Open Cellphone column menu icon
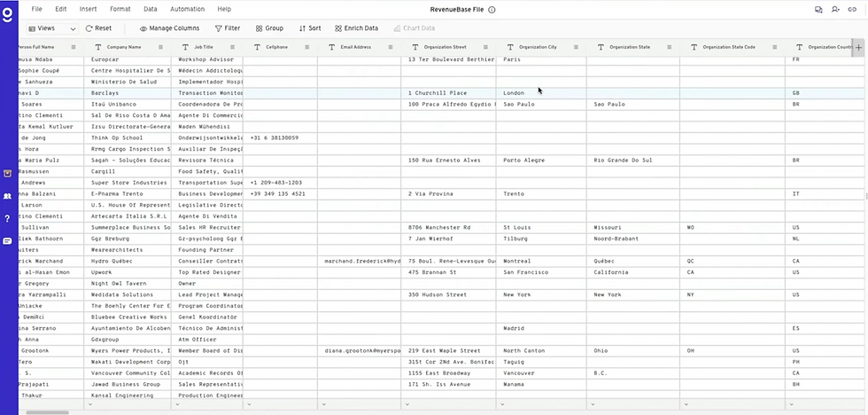Viewport: 868px width, 415px height. tap(307, 47)
